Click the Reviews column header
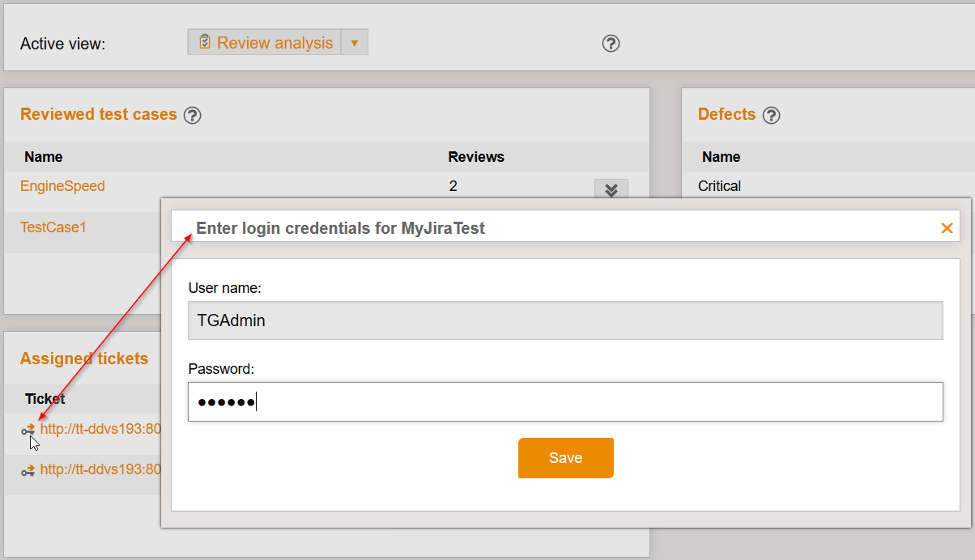 pyautogui.click(x=476, y=156)
